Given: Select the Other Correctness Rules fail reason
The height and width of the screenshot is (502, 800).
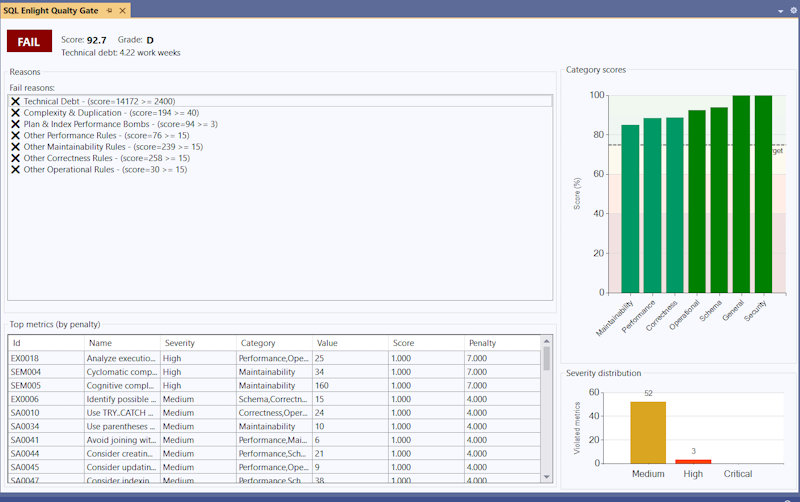Looking at the screenshot, I should (105, 158).
